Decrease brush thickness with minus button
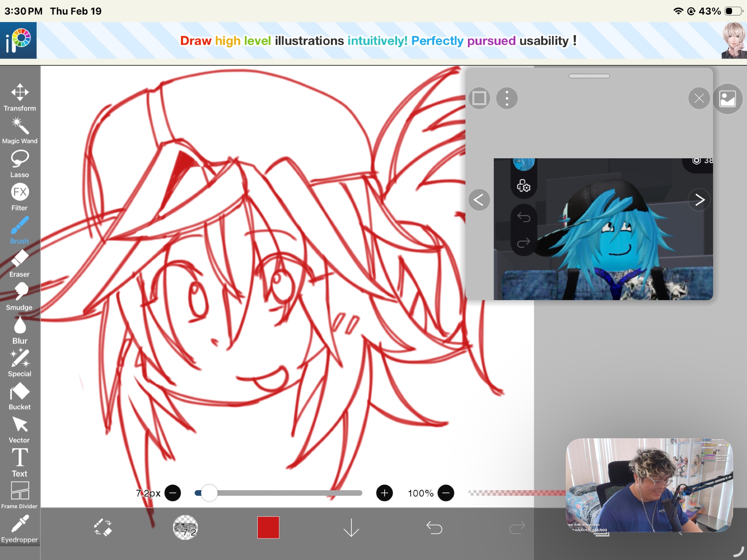 click(173, 493)
